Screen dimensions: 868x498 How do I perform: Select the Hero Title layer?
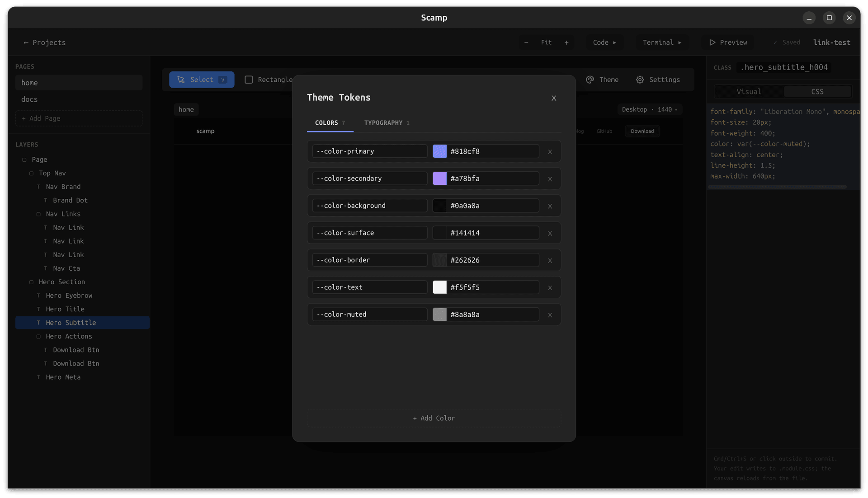82,309
